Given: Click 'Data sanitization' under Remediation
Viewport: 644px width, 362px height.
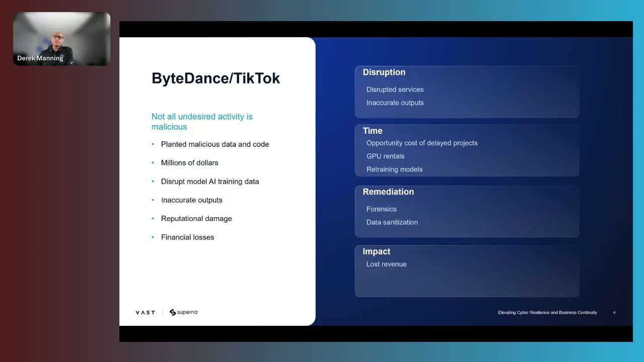Looking at the screenshot, I should [392, 222].
